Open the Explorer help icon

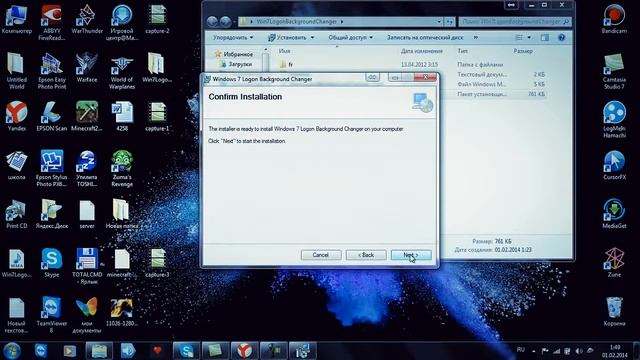pos(562,38)
